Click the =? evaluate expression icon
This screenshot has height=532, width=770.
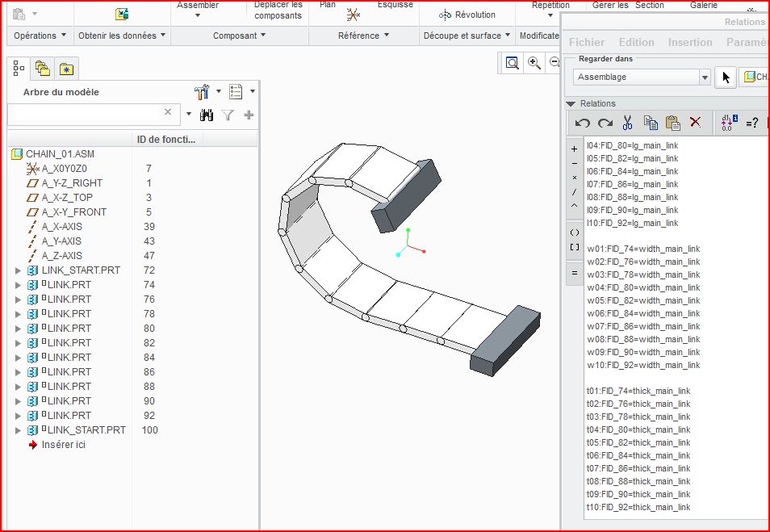(751, 123)
